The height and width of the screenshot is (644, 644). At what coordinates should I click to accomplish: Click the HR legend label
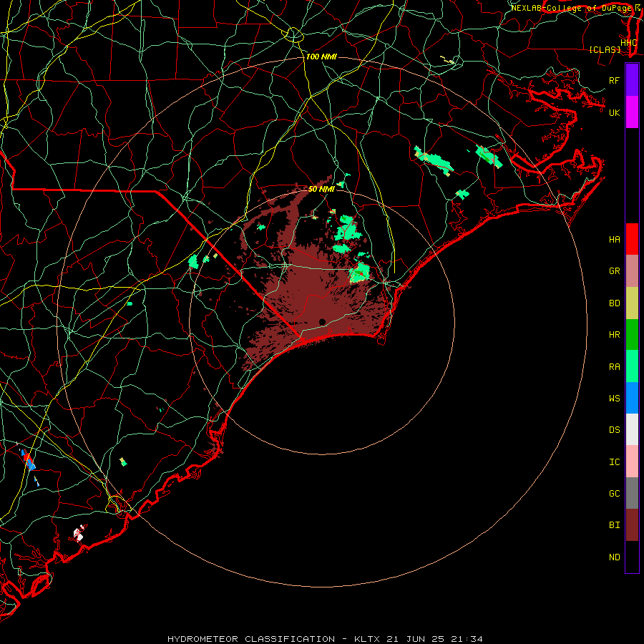click(614, 335)
